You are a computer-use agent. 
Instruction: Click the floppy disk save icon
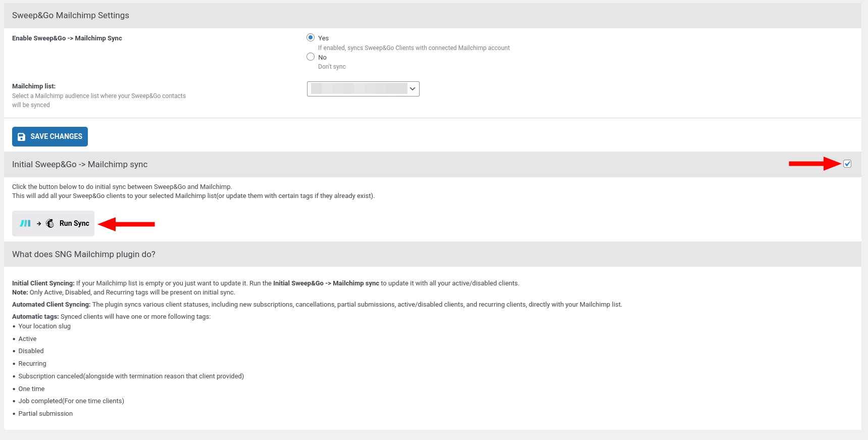coord(22,137)
